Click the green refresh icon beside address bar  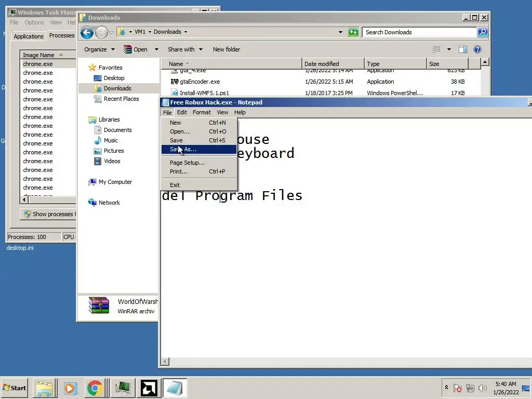(x=353, y=32)
